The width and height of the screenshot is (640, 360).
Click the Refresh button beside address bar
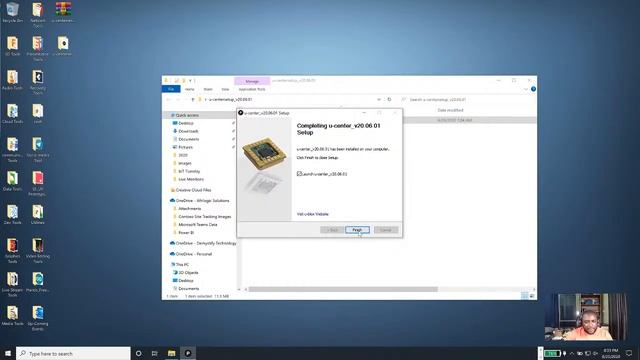click(x=389, y=100)
